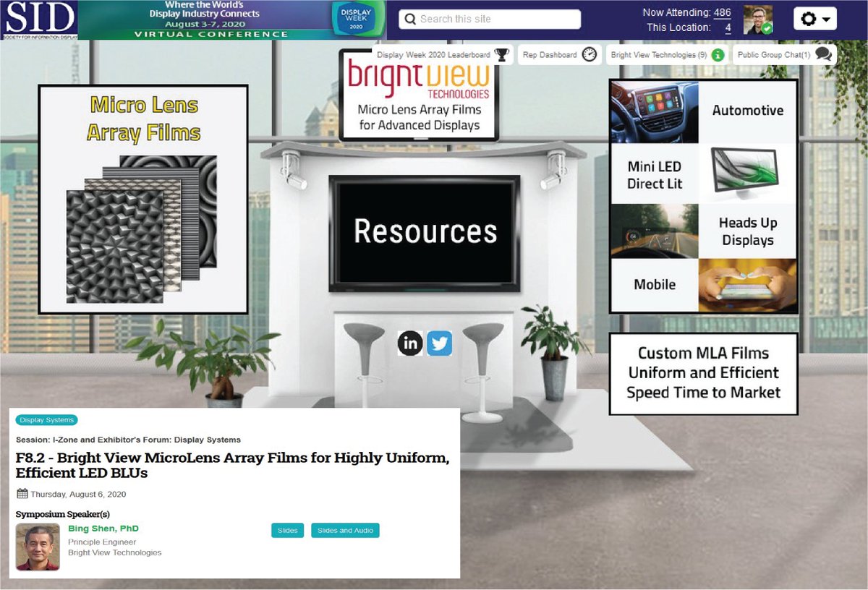Open the Mini LED Direct Lit tile
The height and width of the screenshot is (590, 868).
click(655, 174)
